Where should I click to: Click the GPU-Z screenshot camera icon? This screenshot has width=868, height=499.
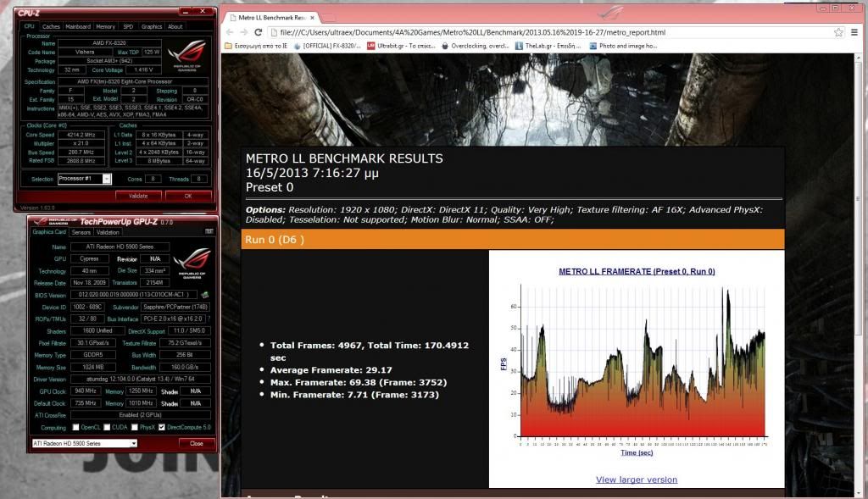(x=209, y=231)
